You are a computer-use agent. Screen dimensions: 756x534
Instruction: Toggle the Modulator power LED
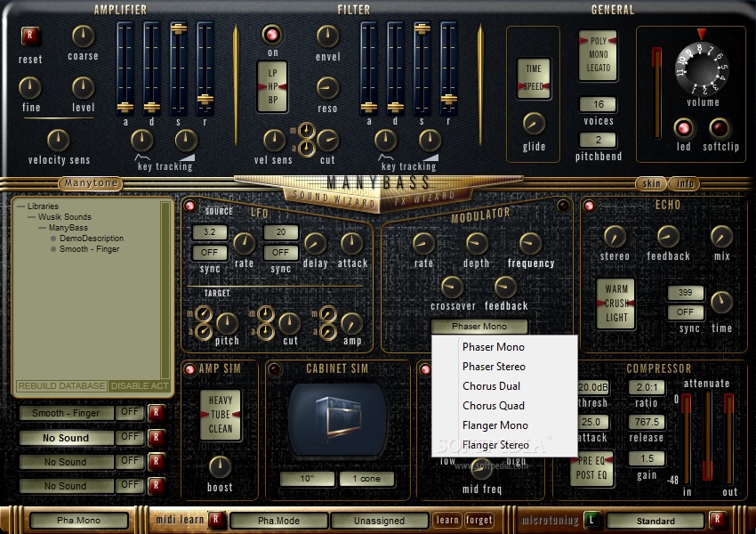pos(563,206)
